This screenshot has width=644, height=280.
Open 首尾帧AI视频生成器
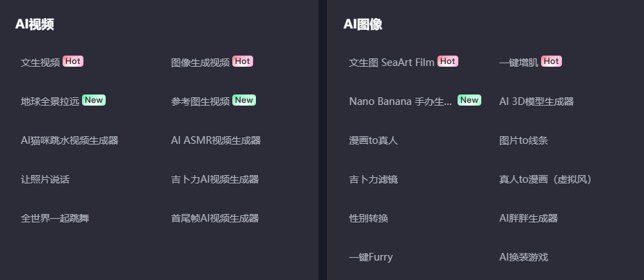[215, 218]
